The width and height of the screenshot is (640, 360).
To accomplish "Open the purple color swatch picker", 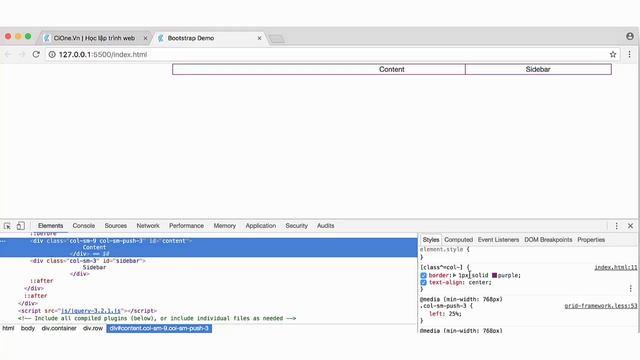I will point(494,276).
